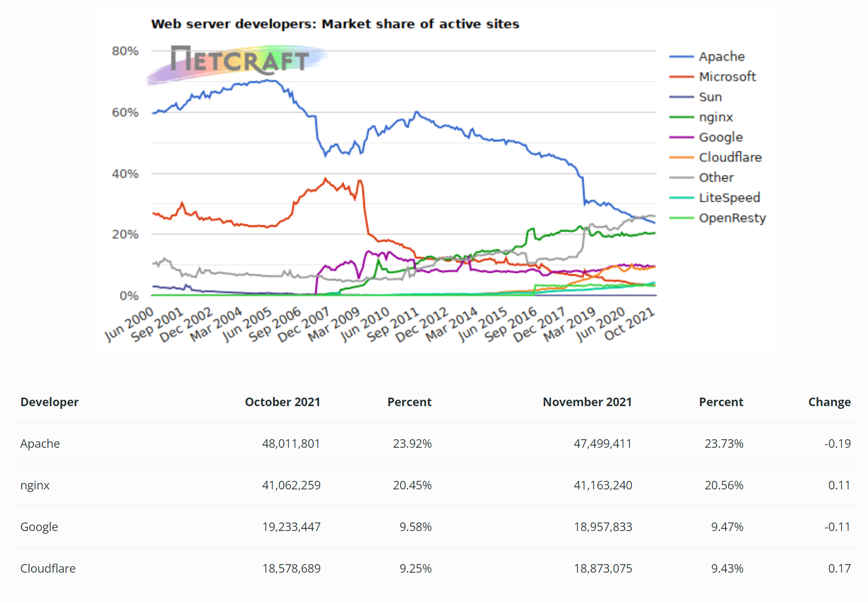Screen dimensions: 868x602
Task: Select the Cloudflare row name
Action: point(48,568)
